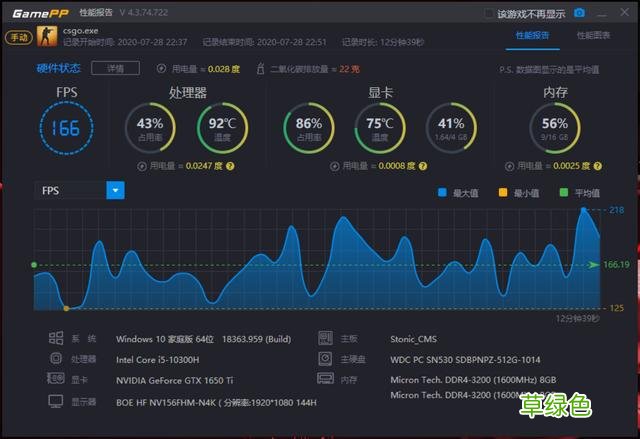Screen dimensions: 640x439
Task: Click the first Micron Tech. DDR4-3200 8GB line
Action: (473, 380)
